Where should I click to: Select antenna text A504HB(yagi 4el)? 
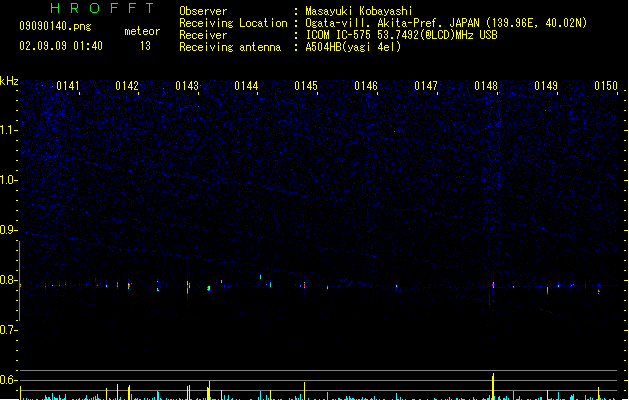tap(353, 47)
